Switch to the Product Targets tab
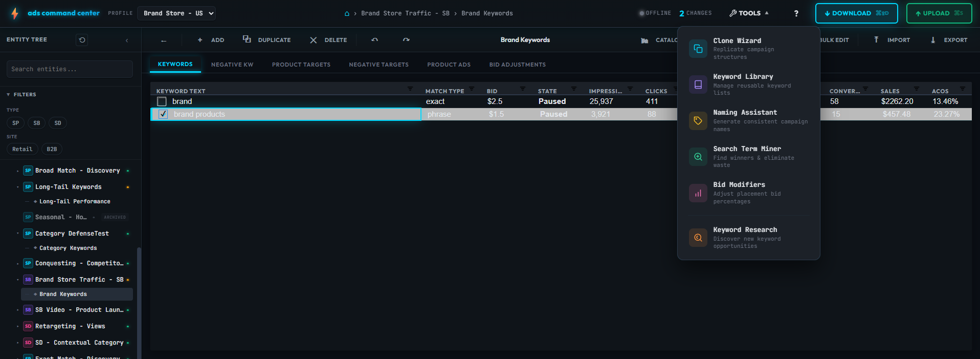Image resolution: width=980 pixels, height=359 pixels. (x=301, y=65)
